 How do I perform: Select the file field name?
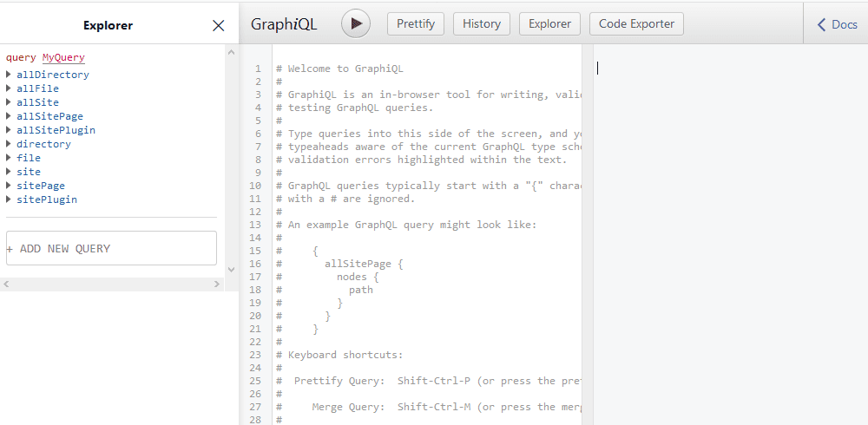tap(29, 158)
